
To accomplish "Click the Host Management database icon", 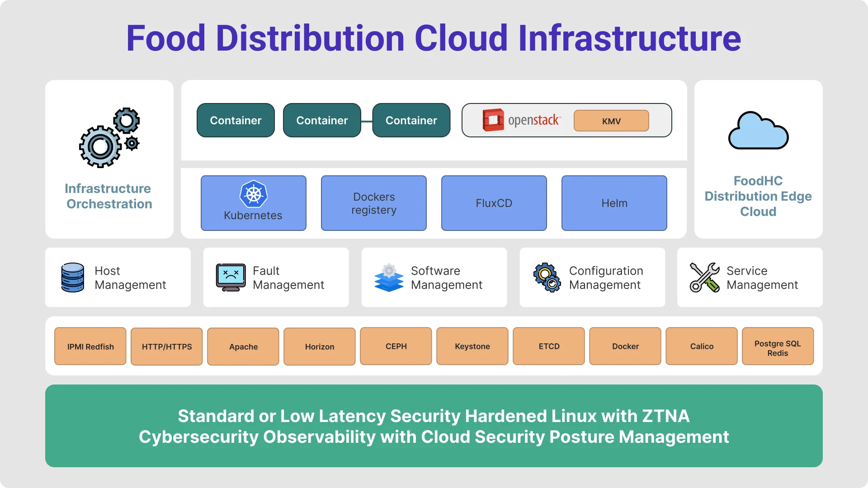I will [x=73, y=277].
